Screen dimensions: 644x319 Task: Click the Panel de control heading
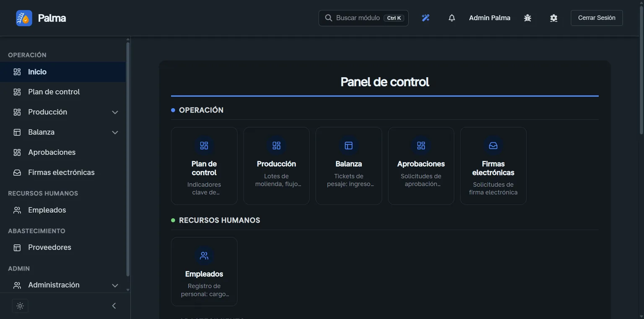click(385, 82)
